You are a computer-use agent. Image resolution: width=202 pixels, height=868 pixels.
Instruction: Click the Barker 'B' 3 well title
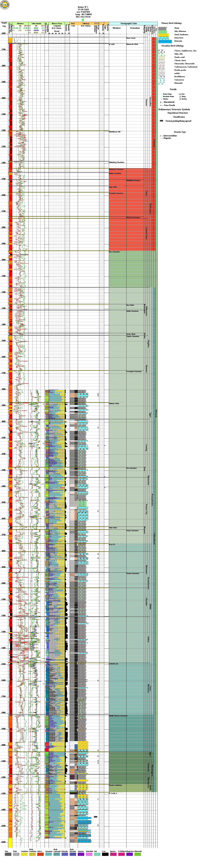coord(83,7)
